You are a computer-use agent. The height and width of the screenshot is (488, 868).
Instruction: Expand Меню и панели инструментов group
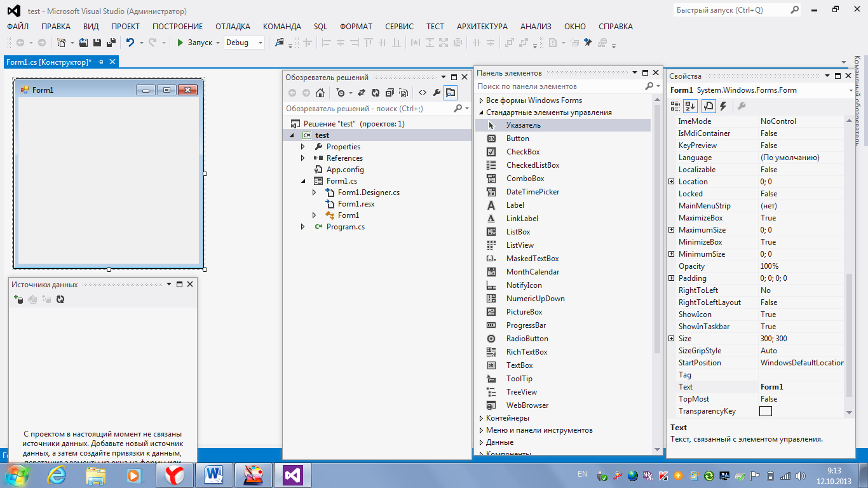[481, 430]
